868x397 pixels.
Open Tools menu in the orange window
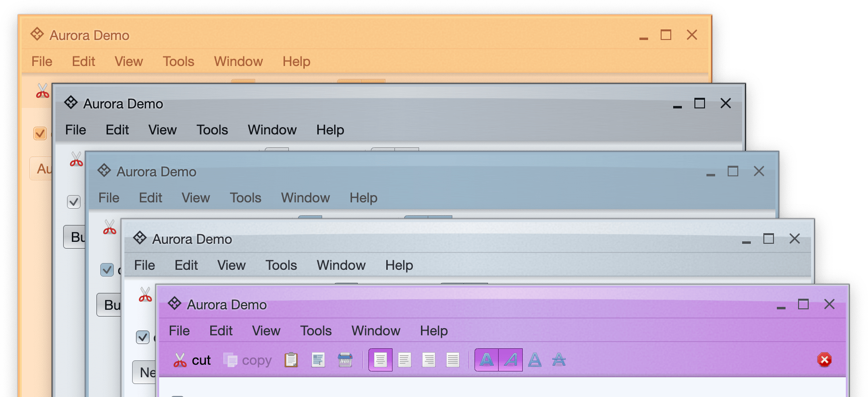click(x=178, y=61)
